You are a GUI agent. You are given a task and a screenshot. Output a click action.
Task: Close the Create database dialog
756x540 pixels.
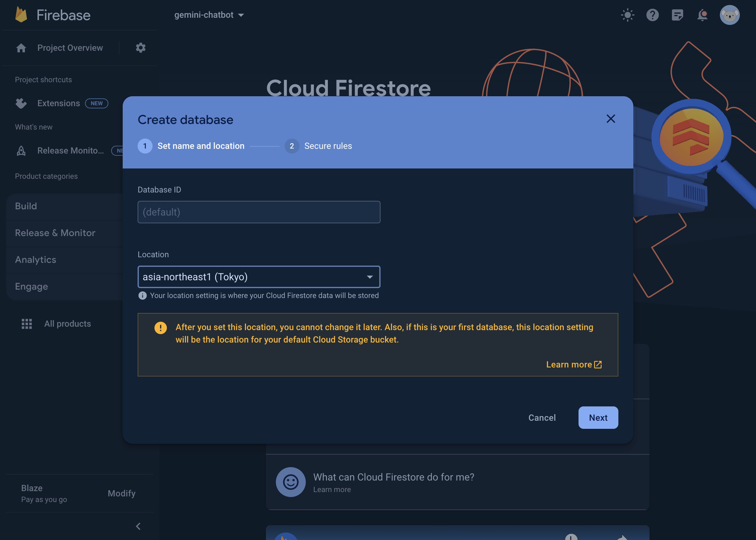click(x=610, y=119)
